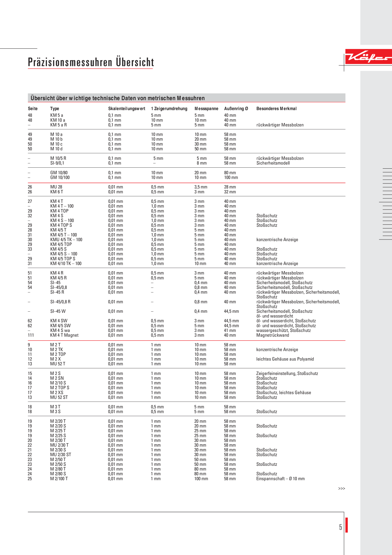Click type MU 2/30 ST

coord(61,455)
